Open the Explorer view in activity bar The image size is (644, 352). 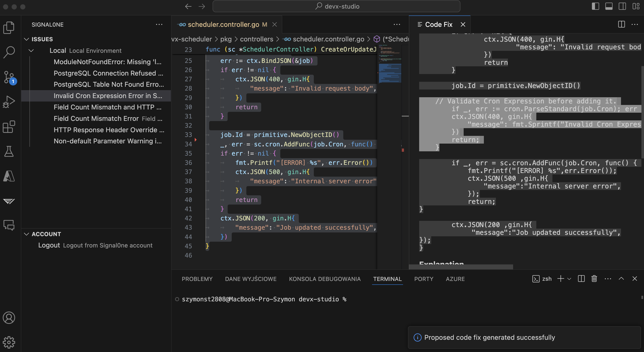[9, 27]
